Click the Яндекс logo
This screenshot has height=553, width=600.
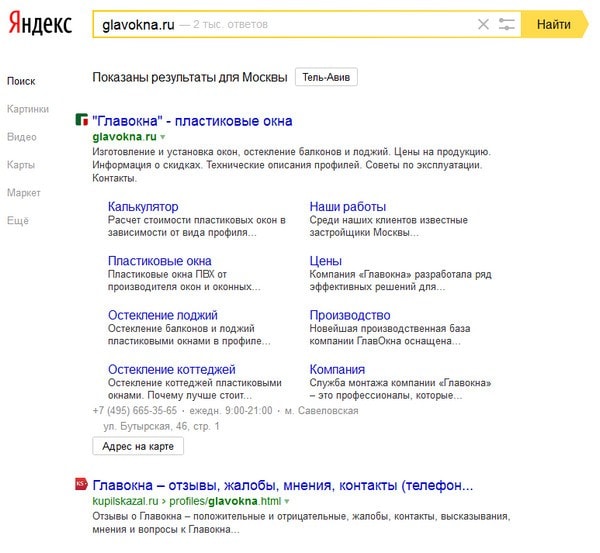click(40, 23)
